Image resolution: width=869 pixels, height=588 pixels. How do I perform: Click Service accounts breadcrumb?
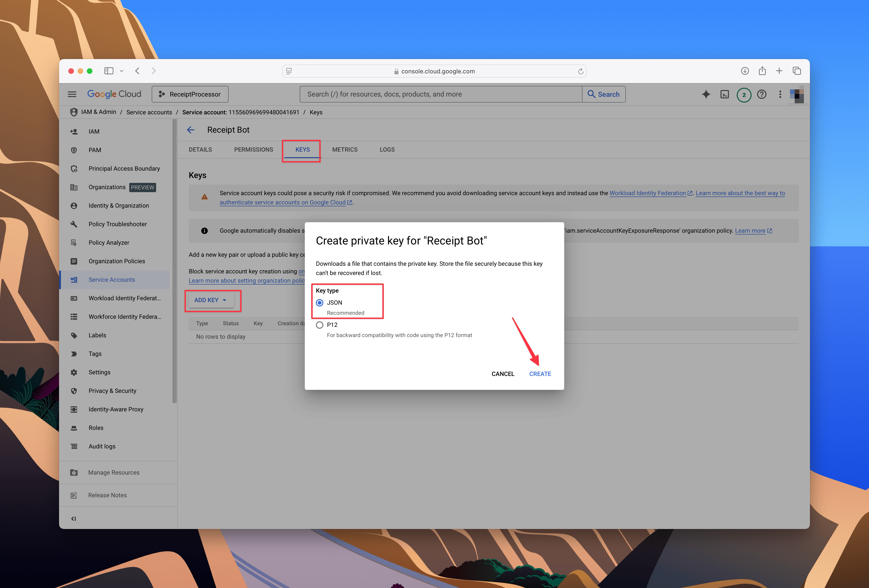(149, 112)
